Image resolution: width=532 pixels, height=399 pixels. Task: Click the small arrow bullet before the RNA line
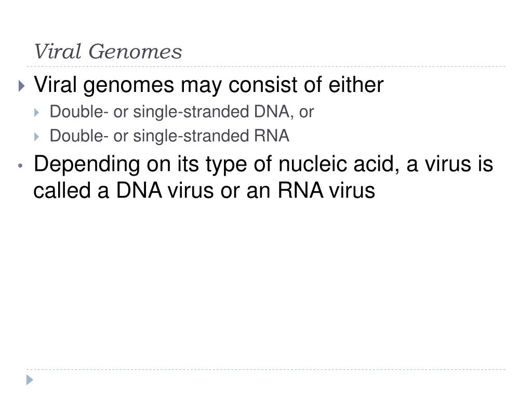37,137
